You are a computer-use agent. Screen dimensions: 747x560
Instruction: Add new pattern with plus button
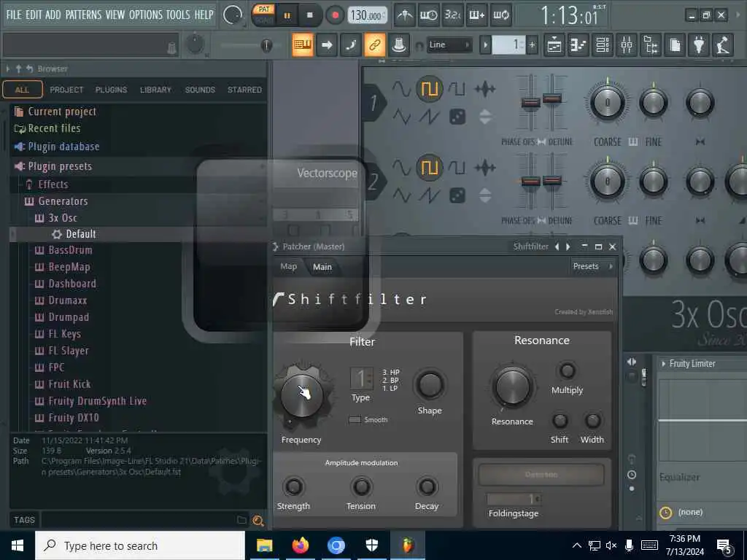coord(532,45)
